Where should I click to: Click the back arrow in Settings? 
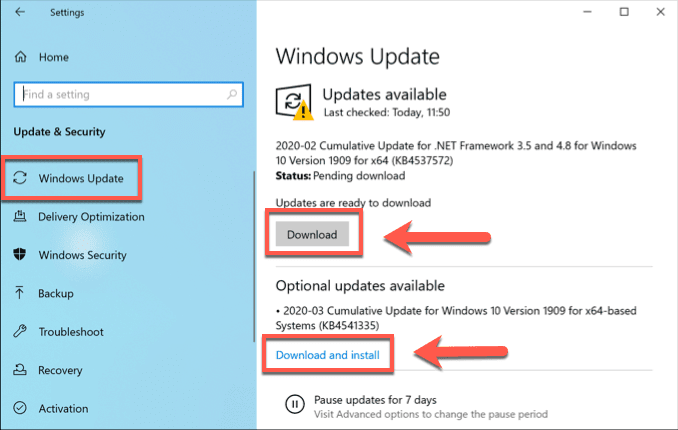[x=20, y=12]
